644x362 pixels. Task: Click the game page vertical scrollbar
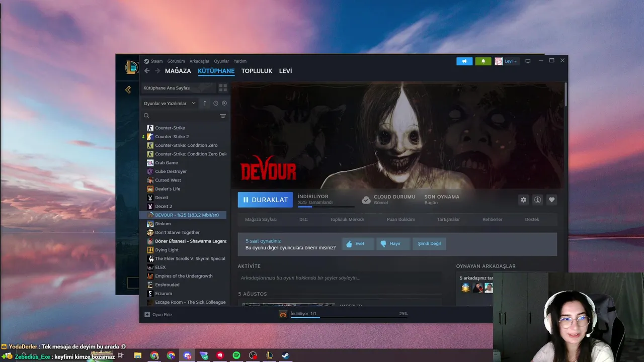coord(566,95)
